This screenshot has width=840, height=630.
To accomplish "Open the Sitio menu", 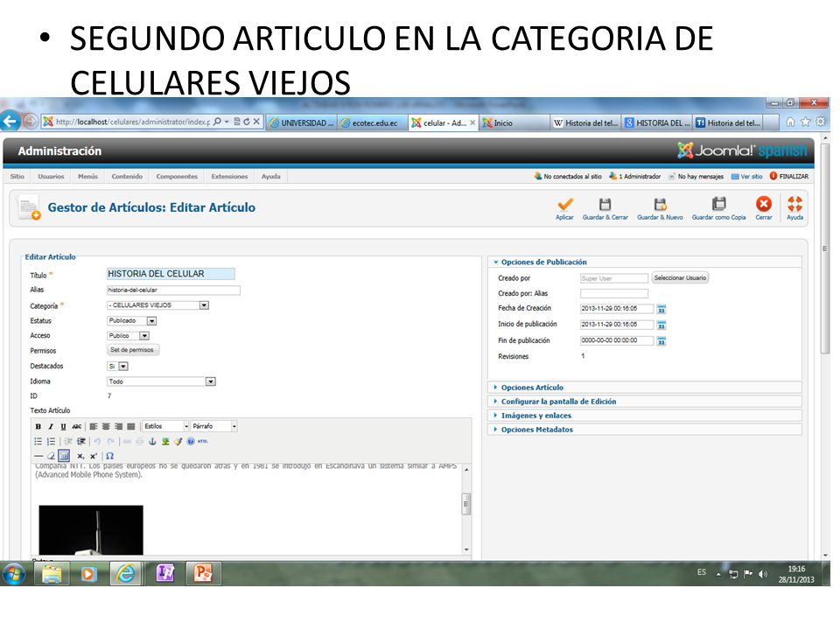I will (17, 176).
